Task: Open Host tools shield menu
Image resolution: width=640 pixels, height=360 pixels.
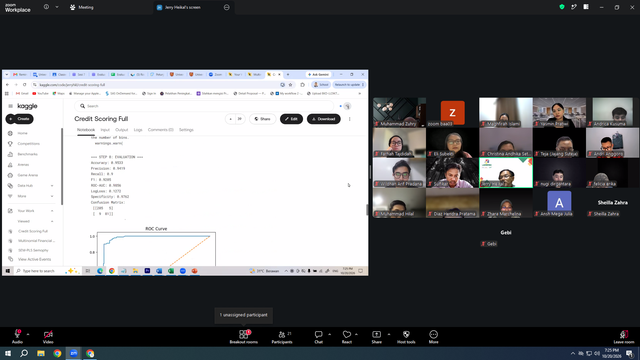Action: coord(406,336)
